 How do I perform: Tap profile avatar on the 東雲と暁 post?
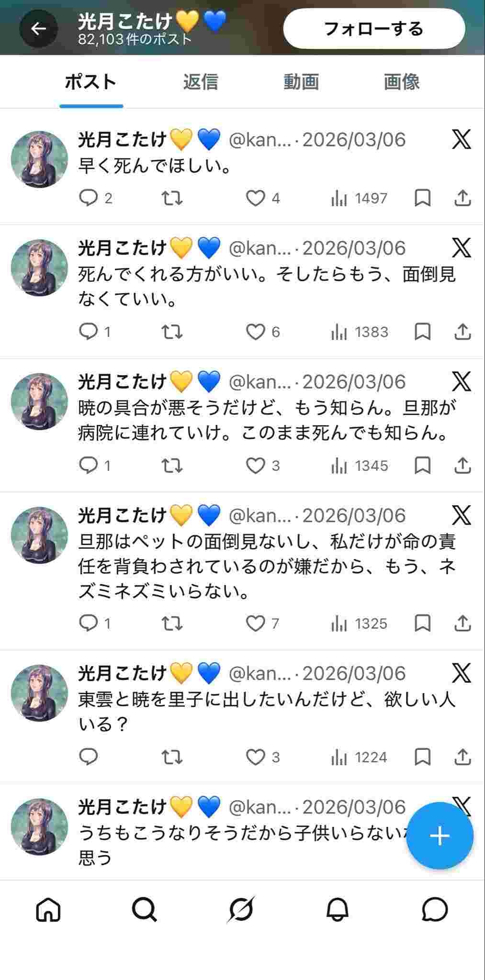pos(40,692)
